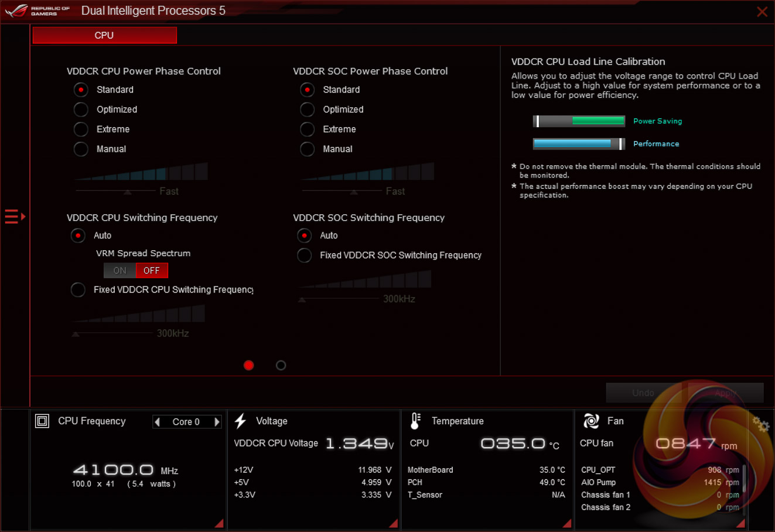The image size is (775, 532).
Task: Click the Performance label
Action: click(x=656, y=144)
